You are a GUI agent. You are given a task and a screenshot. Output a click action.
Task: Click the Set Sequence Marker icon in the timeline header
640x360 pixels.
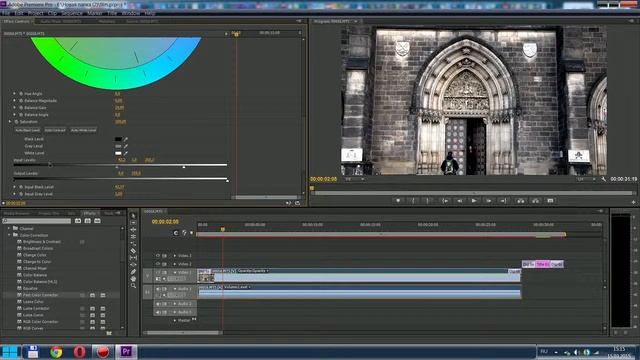(191, 233)
